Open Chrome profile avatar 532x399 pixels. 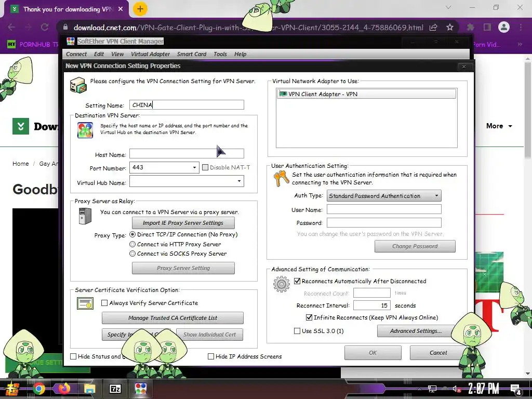504,27
